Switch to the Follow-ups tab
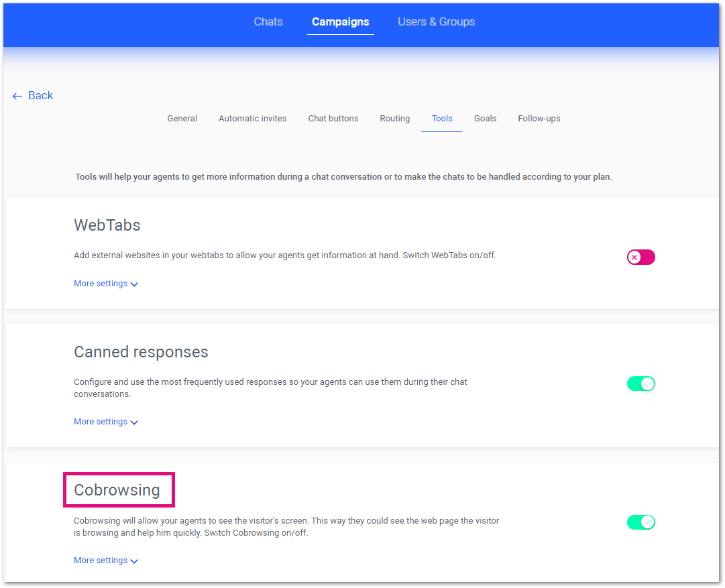725x588 pixels. pos(539,119)
